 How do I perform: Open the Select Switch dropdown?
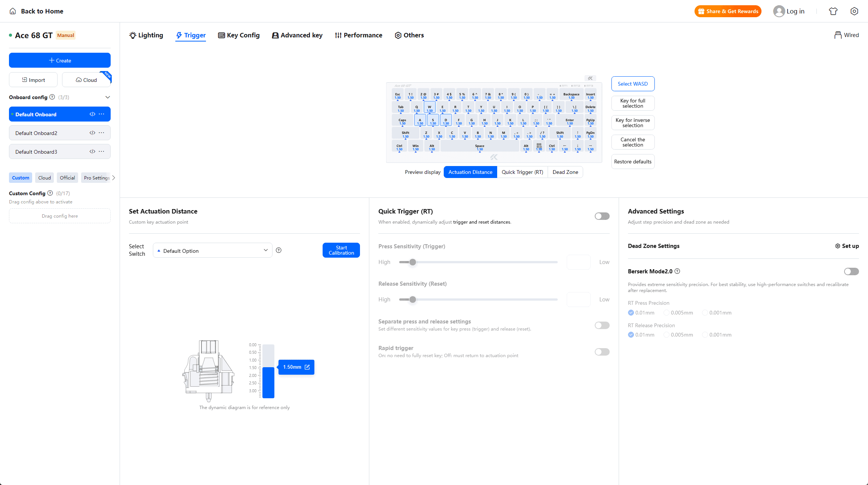[212, 250]
